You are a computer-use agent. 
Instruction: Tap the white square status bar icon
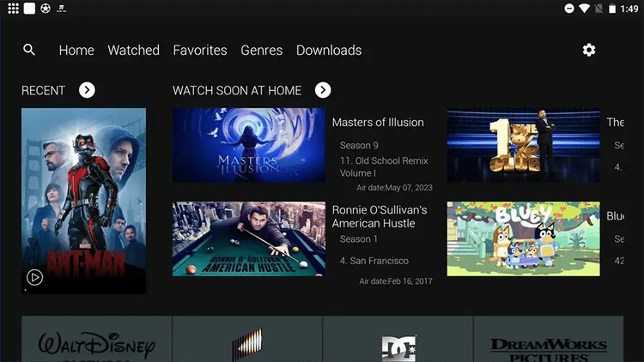[29, 9]
